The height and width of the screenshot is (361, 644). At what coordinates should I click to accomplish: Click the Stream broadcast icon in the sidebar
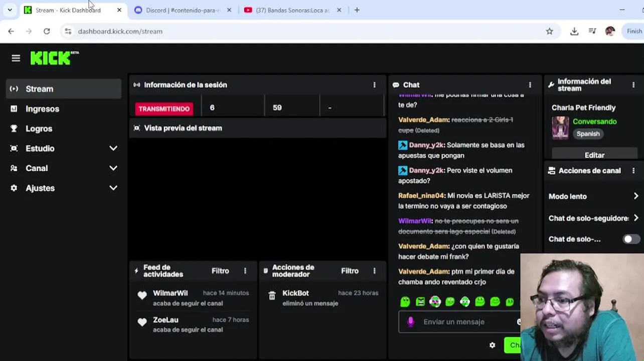pyautogui.click(x=14, y=89)
